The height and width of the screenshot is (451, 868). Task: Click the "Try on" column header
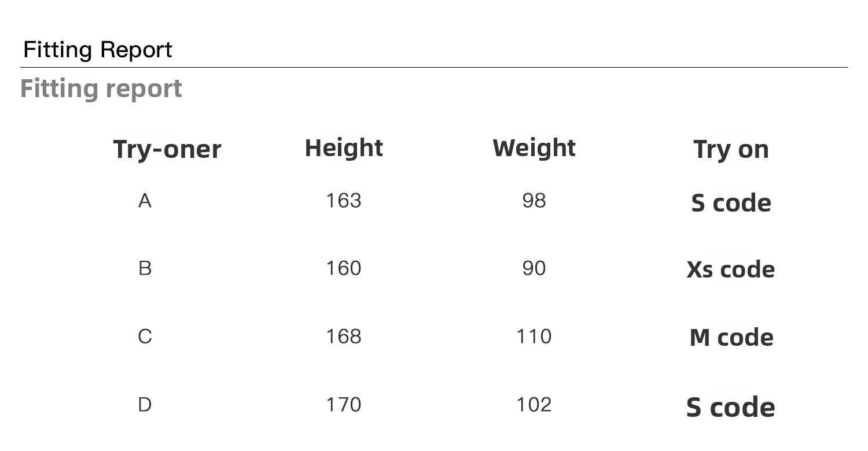[x=731, y=150]
